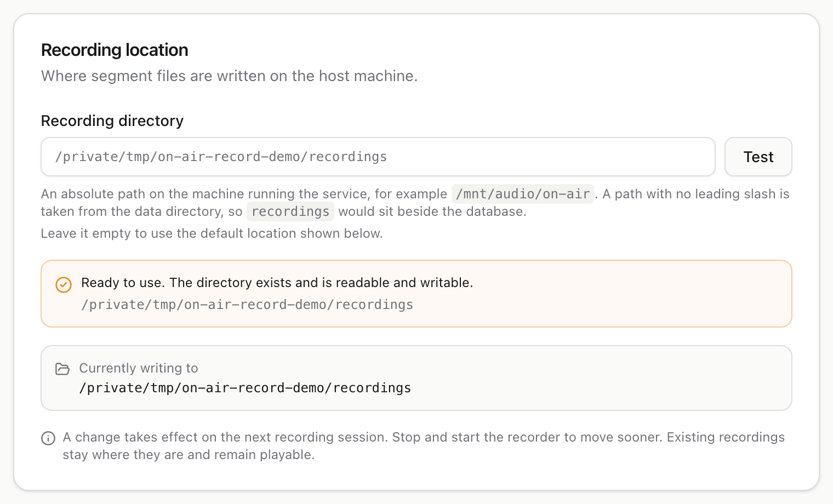Click the info circle icon
This screenshot has width=833, height=504.
(48, 438)
